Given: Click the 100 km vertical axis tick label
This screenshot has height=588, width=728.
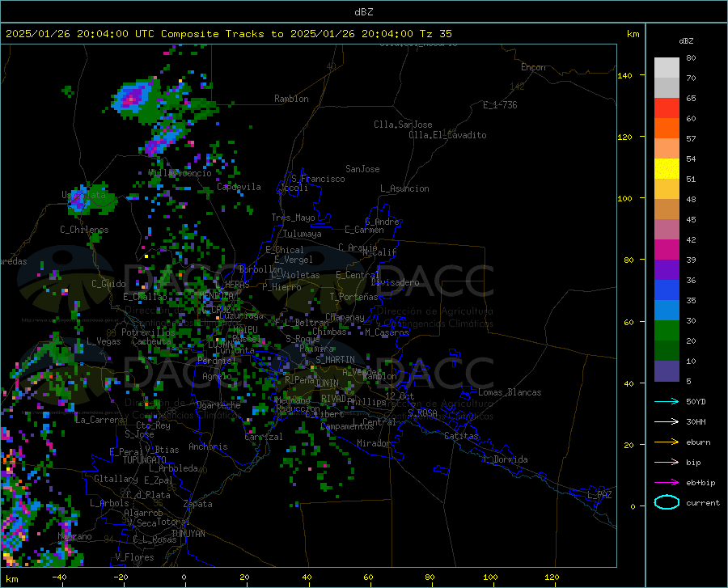Looking at the screenshot, I should (625, 199).
